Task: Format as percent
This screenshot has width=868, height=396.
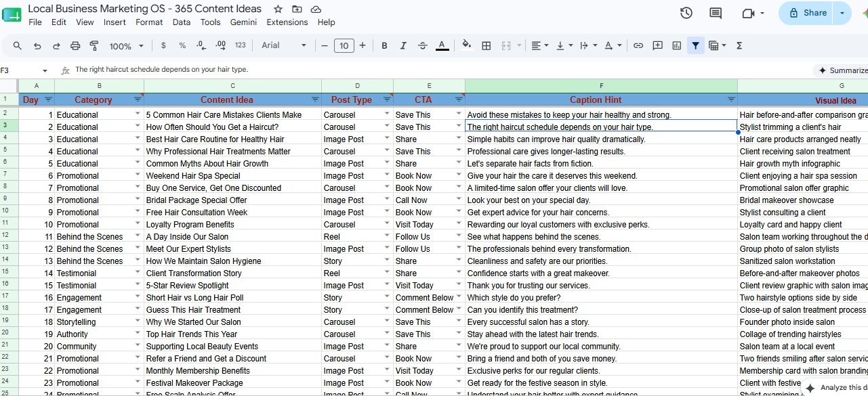Action: (x=182, y=45)
